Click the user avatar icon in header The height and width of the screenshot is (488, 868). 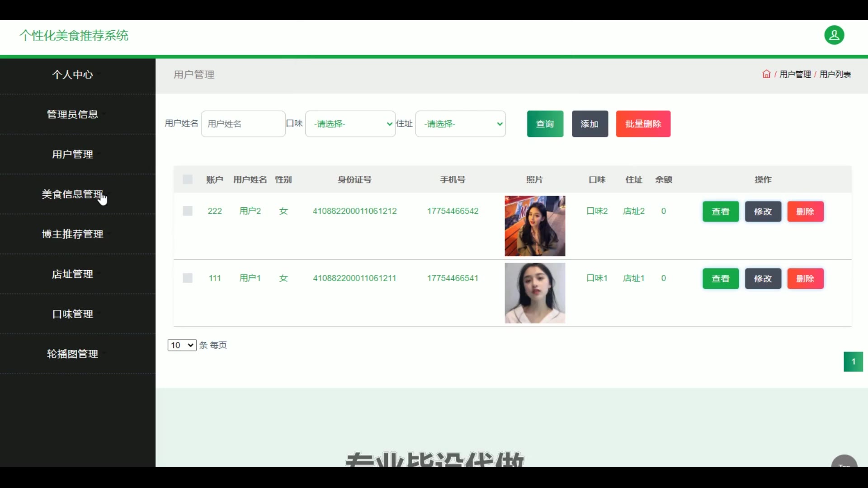point(834,35)
